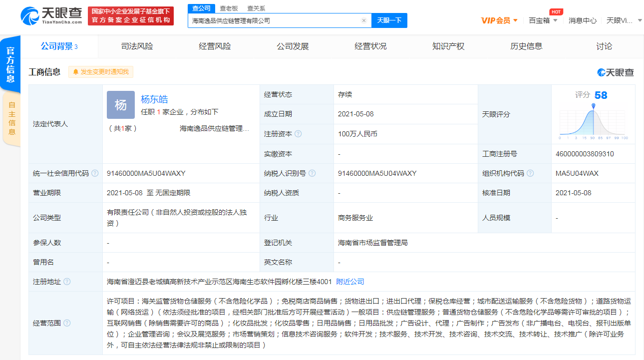Switch to the 司法风险 tab

coord(137,46)
